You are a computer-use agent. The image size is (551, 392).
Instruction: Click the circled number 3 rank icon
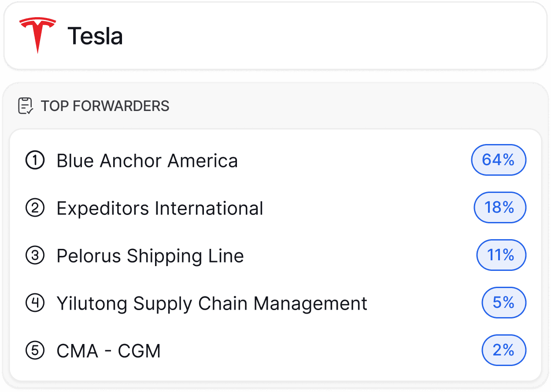[x=35, y=256]
